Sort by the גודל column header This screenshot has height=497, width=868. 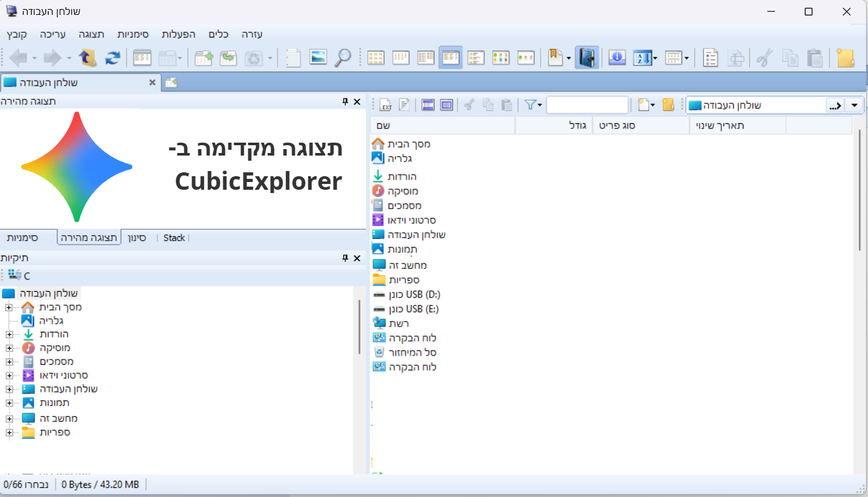coord(554,125)
